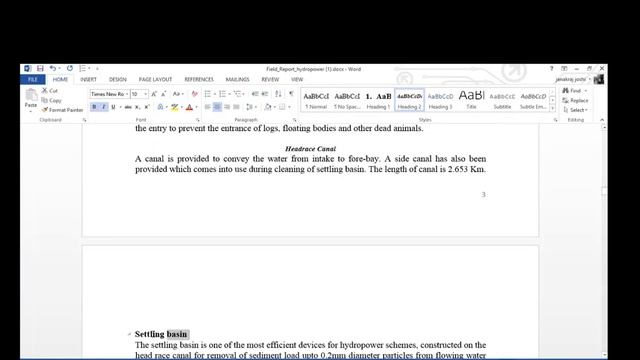Apply superscript formatting

point(147,107)
